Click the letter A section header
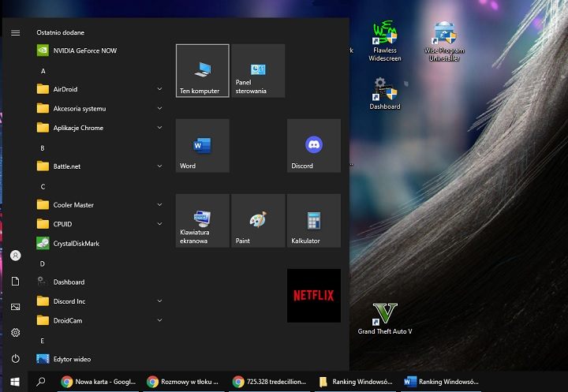The width and height of the screenshot is (568, 392). [43, 71]
